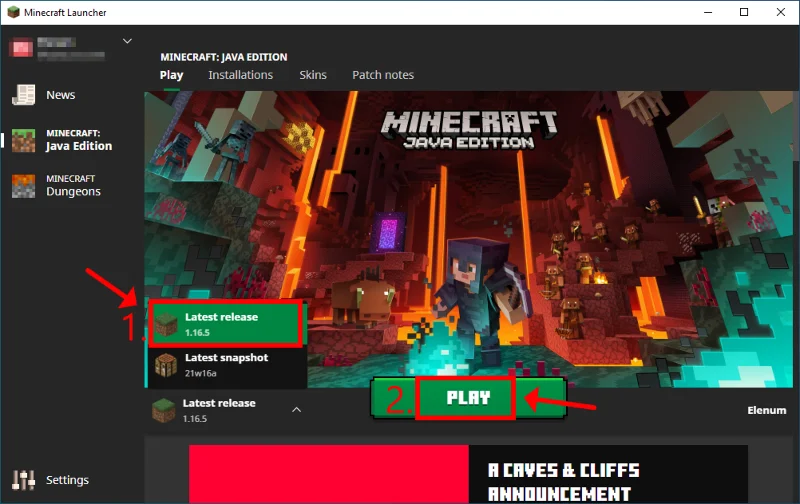
Task: Close the Minecraft Launcher window
Action: pyautogui.click(x=781, y=12)
